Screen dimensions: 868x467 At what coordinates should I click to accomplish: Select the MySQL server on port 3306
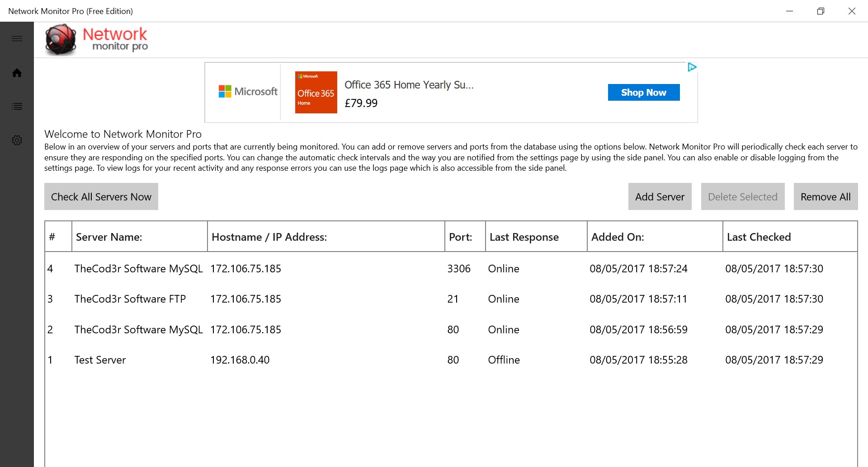pos(138,269)
